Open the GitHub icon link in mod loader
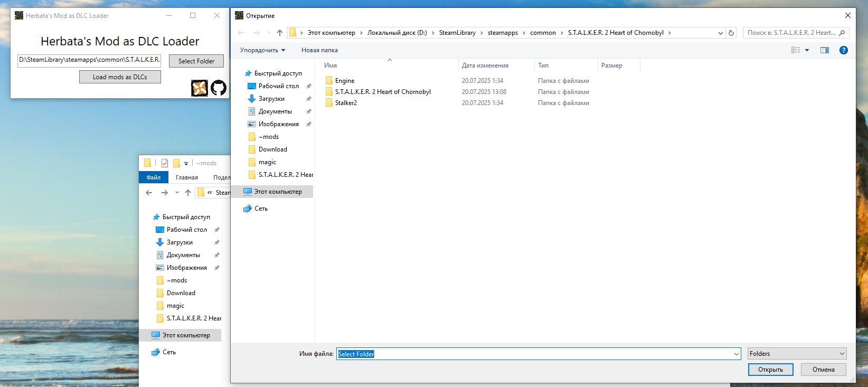This screenshot has width=868, height=387. coord(219,88)
